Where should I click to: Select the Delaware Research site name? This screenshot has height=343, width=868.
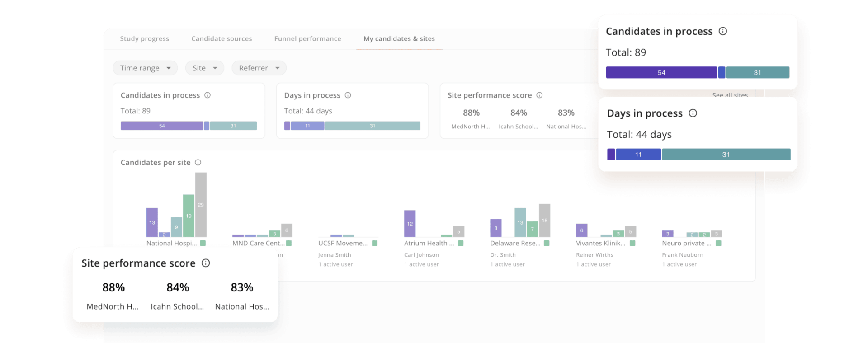tap(515, 243)
